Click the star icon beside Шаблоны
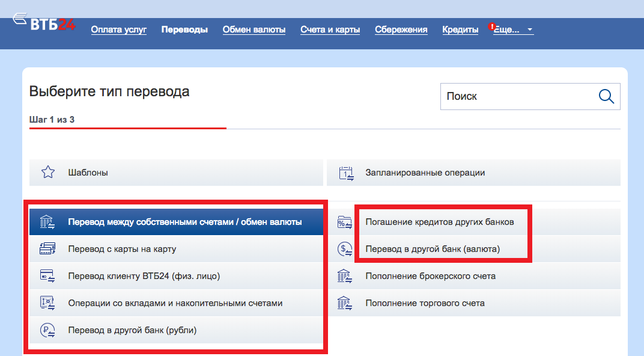The width and height of the screenshot is (644, 356). coord(47,173)
